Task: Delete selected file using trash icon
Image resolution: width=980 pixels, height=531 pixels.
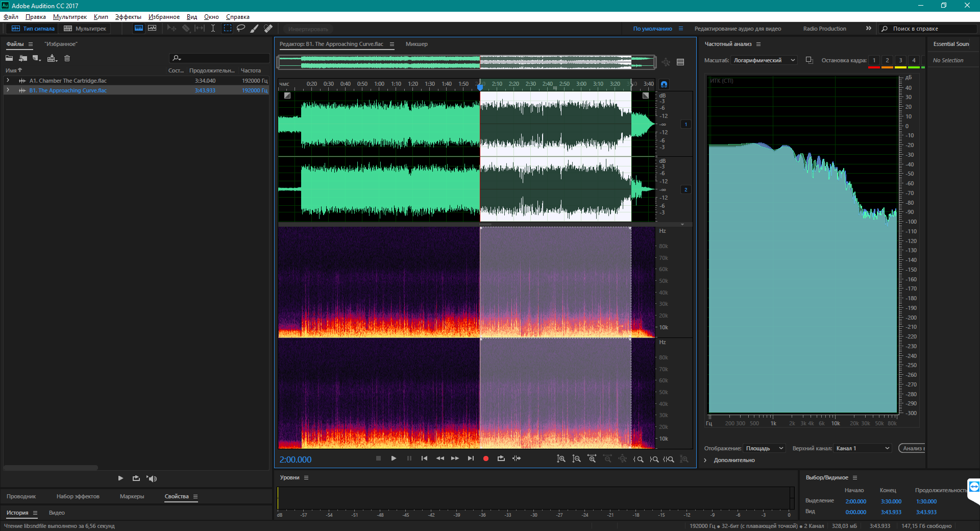Action: pyautogui.click(x=67, y=58)
